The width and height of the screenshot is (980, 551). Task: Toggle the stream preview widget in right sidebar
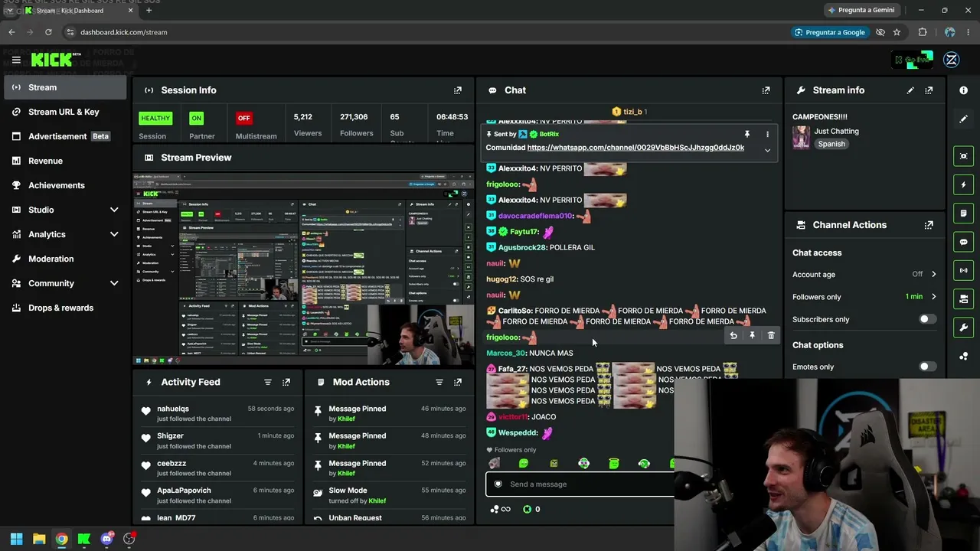(x=964, y=156)
